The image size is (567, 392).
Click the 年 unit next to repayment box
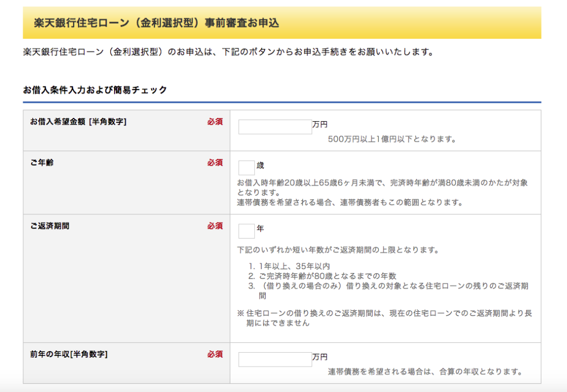[260, 229]
